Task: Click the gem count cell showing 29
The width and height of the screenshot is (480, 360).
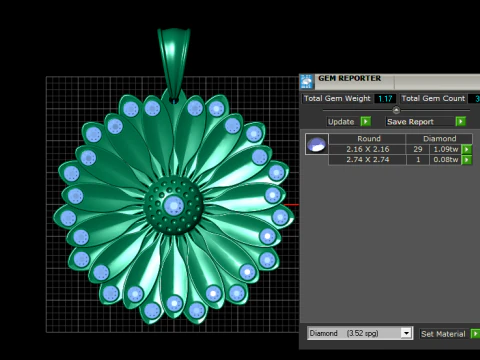Action: (418, 149)
